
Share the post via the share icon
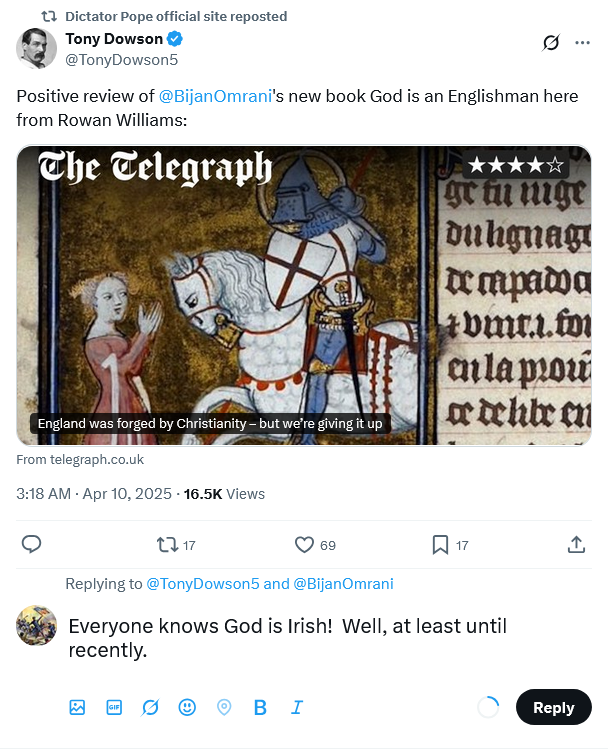tap(576, 544)
